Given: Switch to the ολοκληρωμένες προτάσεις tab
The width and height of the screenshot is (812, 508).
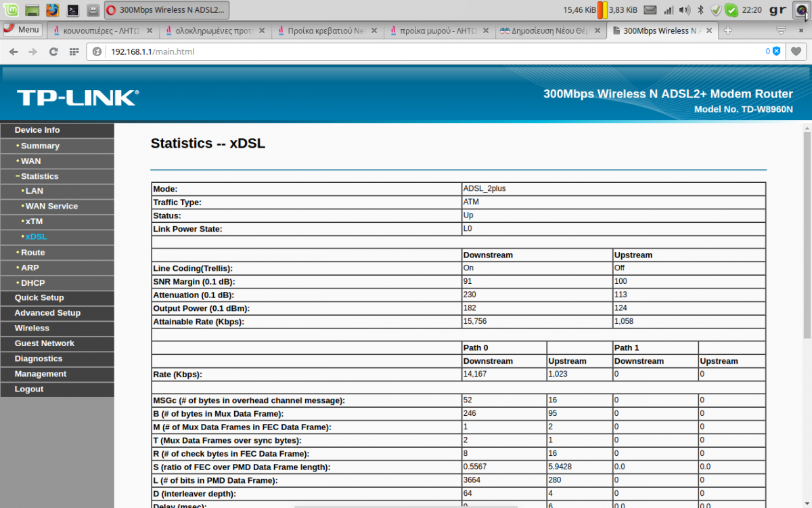Looking at the screenshot, I should (x=215, y=30).
